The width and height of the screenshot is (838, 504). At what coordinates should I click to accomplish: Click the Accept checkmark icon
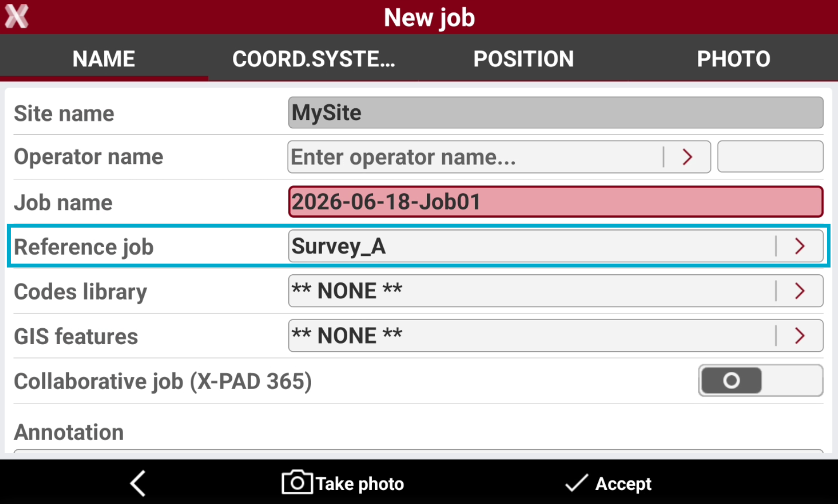[576, 483]
